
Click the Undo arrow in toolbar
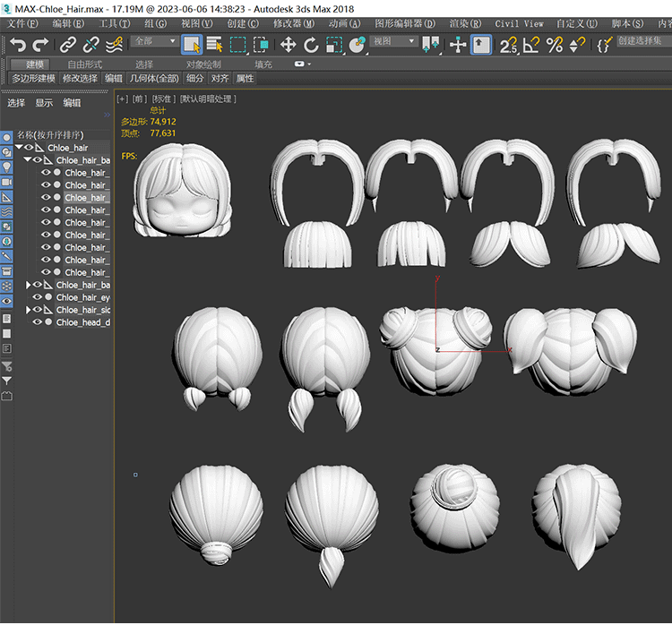click(17, 44)
